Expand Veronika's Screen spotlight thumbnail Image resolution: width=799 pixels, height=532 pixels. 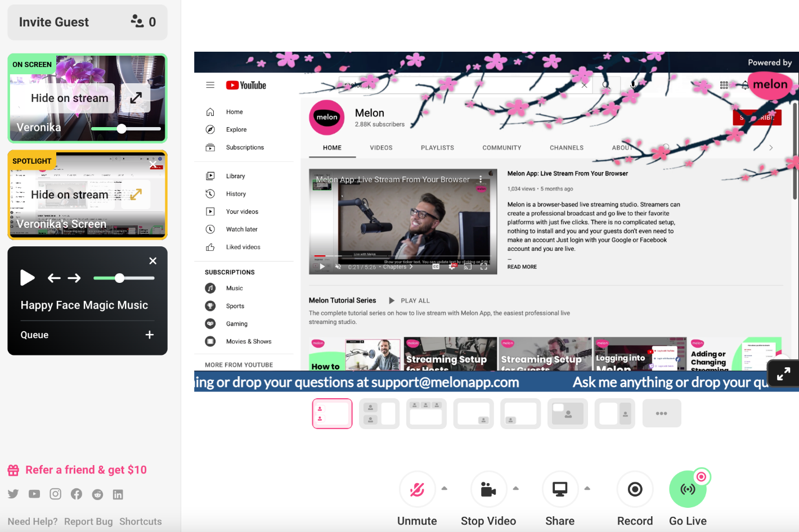[136, 195]
